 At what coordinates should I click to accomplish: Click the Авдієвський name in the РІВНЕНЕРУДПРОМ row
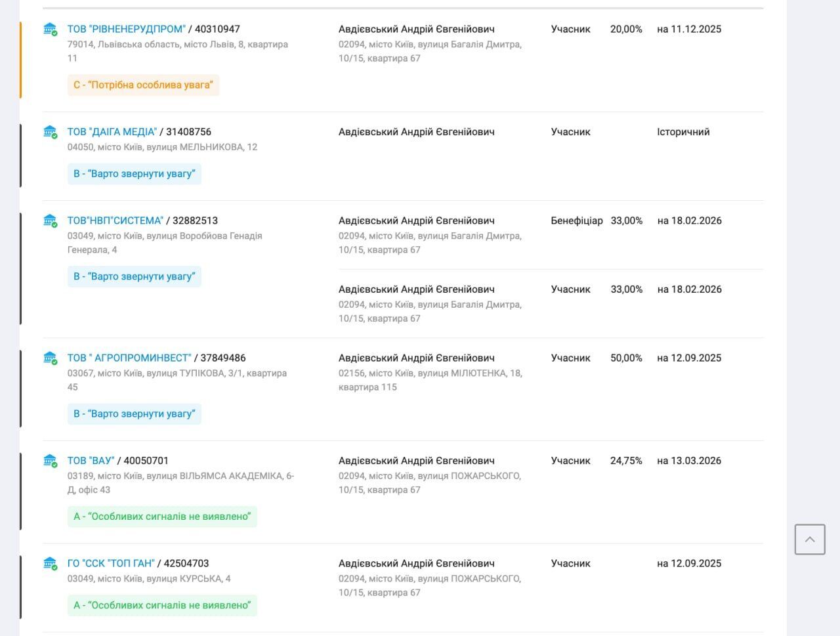click(x=416, y=29)
